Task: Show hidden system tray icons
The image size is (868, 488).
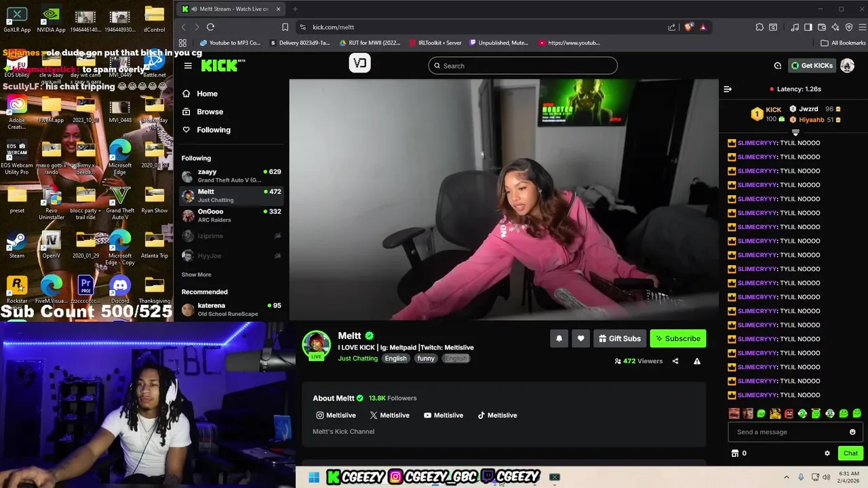Action: click(x=787, y=477)
